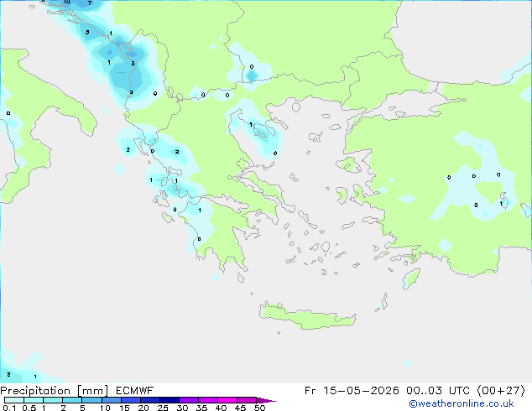Pick the 40–45 mm legend swatch
The height and width of the screenshot is (411, 532).
[227, 400]
